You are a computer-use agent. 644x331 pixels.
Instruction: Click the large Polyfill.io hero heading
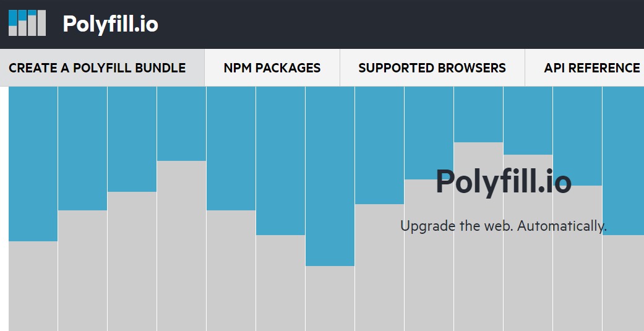503,181
